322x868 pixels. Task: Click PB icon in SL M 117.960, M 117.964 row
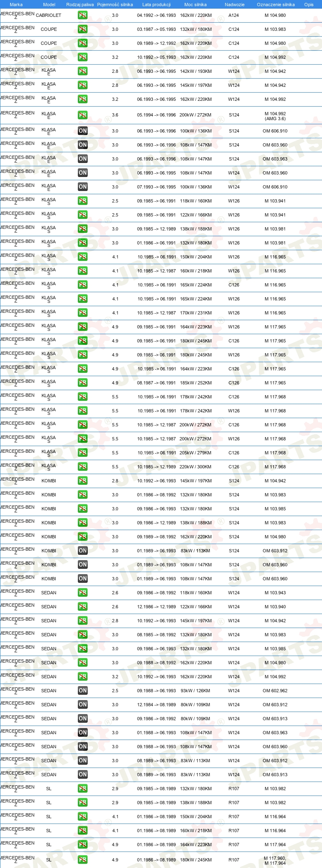pos(83,860)
